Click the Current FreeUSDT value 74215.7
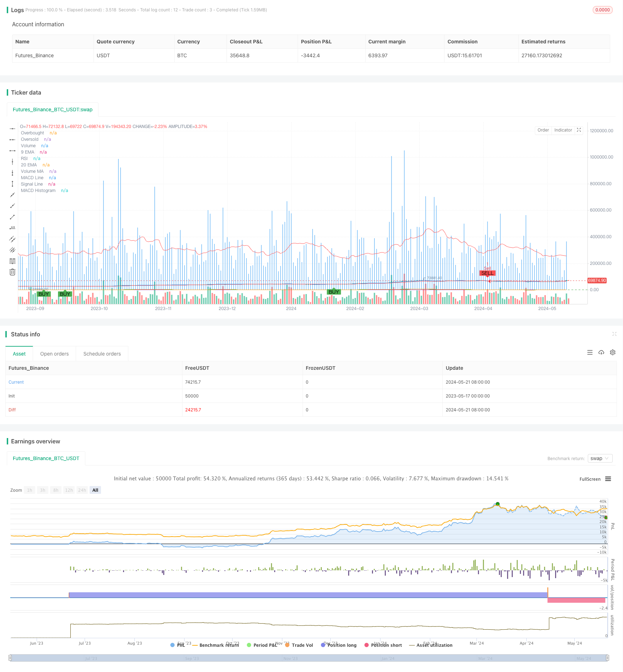623x672 pixels. (x=193, y=382)
